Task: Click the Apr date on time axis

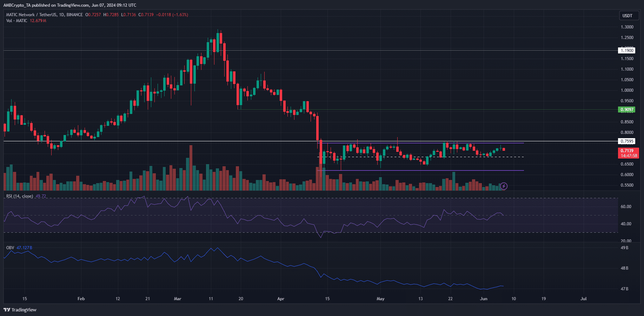Action: [281, 299]
